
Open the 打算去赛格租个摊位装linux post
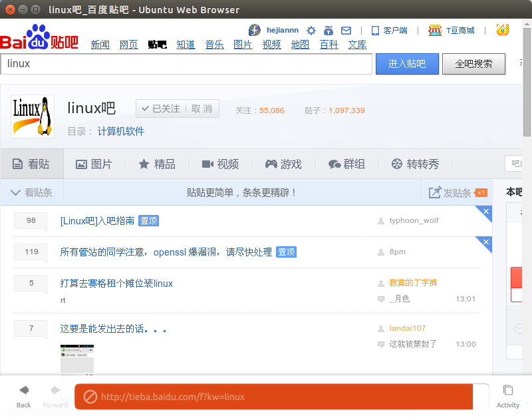point(116,284)
